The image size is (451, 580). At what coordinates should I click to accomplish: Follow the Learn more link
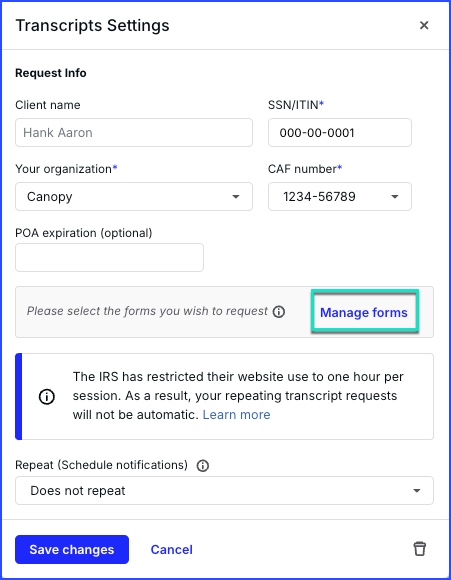[x=236, y=415]
